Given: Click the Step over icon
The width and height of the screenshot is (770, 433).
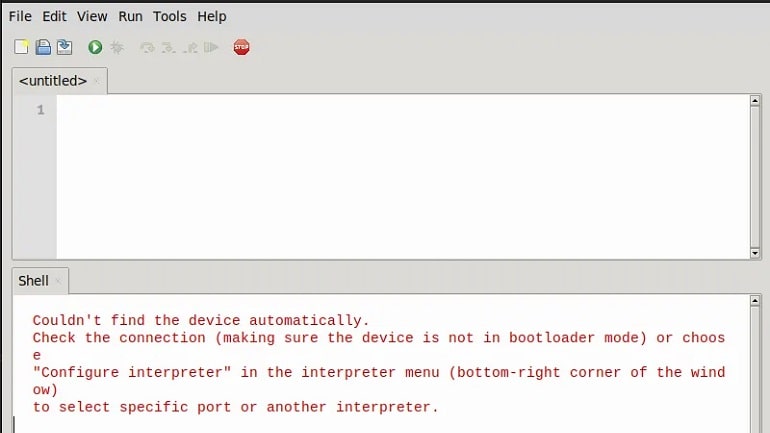Looking at the screenshot, I should tap(147, 48).
